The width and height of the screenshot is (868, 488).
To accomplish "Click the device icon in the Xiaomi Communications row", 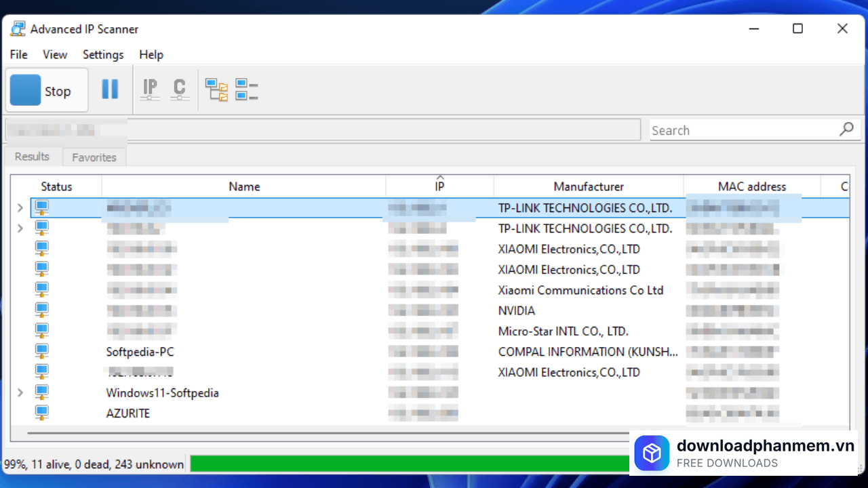I will (x=42, y=289).
